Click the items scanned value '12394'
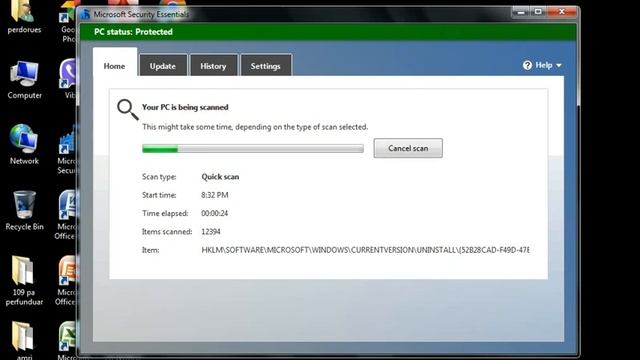The width and height of the screenshot is (640, 360). pyautogui.click(x=211, y=231)
